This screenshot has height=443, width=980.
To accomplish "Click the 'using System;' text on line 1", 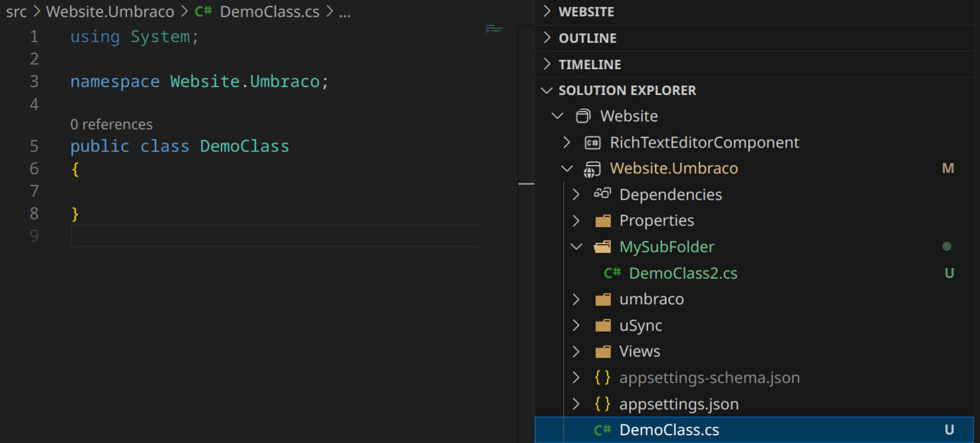I will [135, 36].
